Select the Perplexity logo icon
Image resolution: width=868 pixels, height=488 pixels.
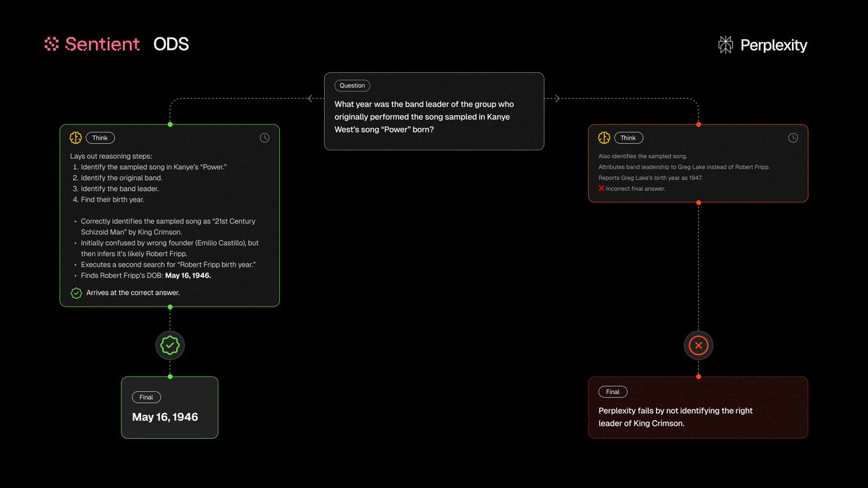[724, 44]
